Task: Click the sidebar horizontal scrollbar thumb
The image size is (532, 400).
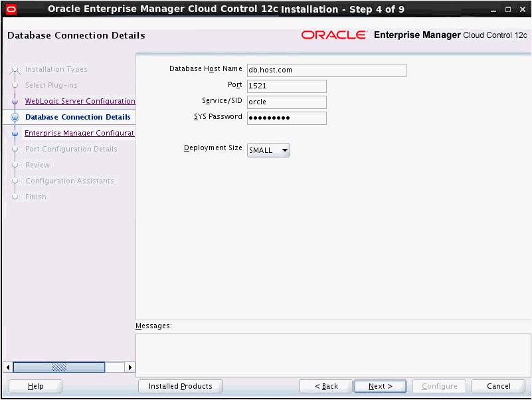Action: (x=59, y=367)
